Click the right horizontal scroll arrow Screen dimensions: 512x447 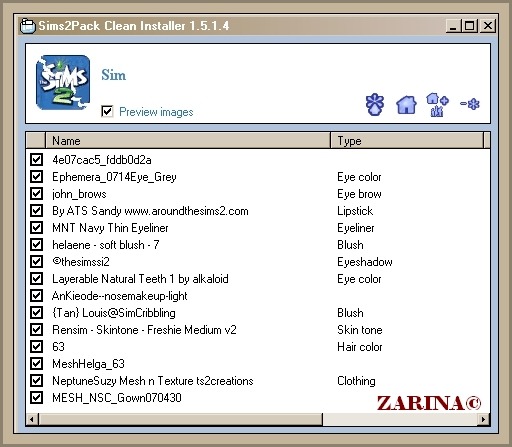coord(484,419)
